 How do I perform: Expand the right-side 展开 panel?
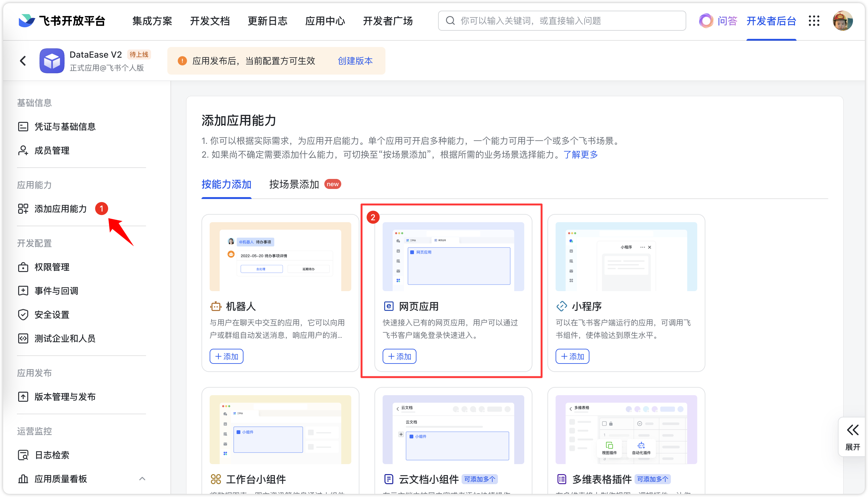point(852,437)
